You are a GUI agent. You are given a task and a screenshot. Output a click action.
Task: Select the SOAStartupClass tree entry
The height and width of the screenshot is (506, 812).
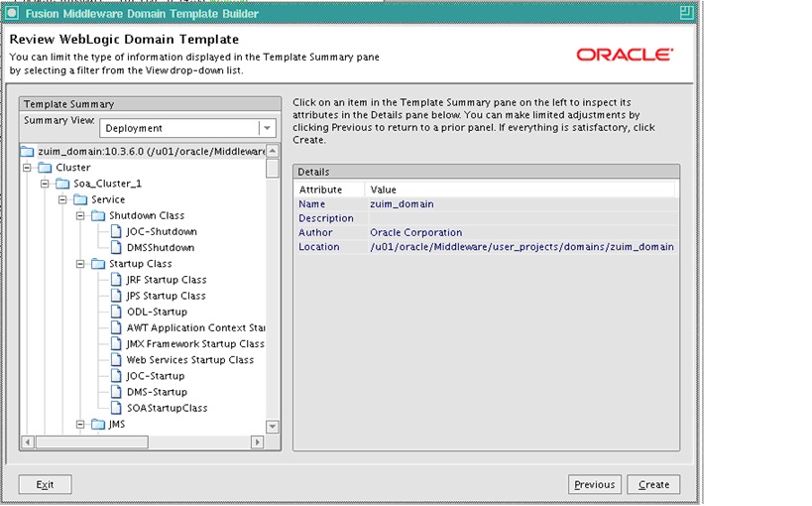pyautogui.click(x=167, y=408)
